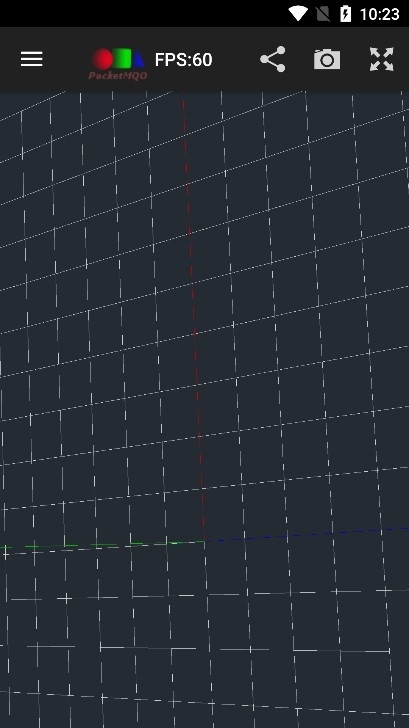The height and width of the screenshot is (728, 409).
Task: Click a grid cross marker below green axis
Action: (x=65, y=598)
